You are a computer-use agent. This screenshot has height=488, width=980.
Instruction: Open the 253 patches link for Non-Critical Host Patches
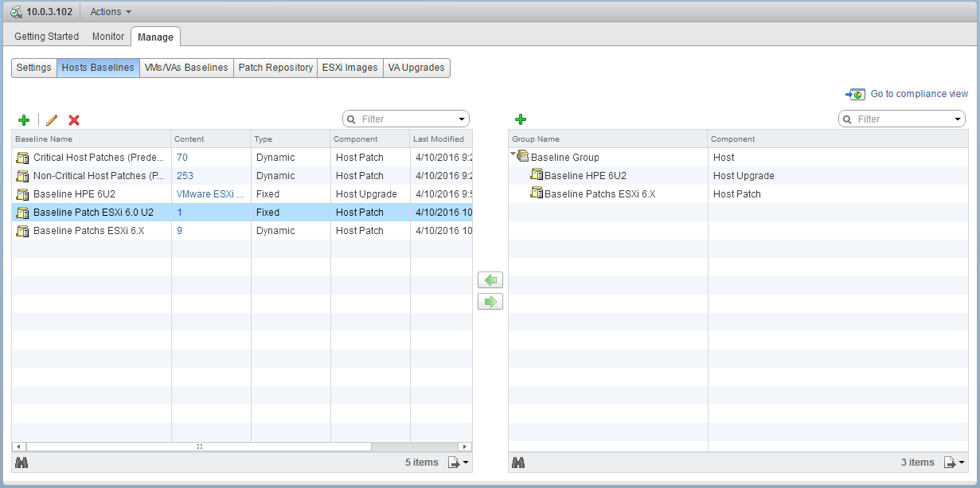click(185, 175)
